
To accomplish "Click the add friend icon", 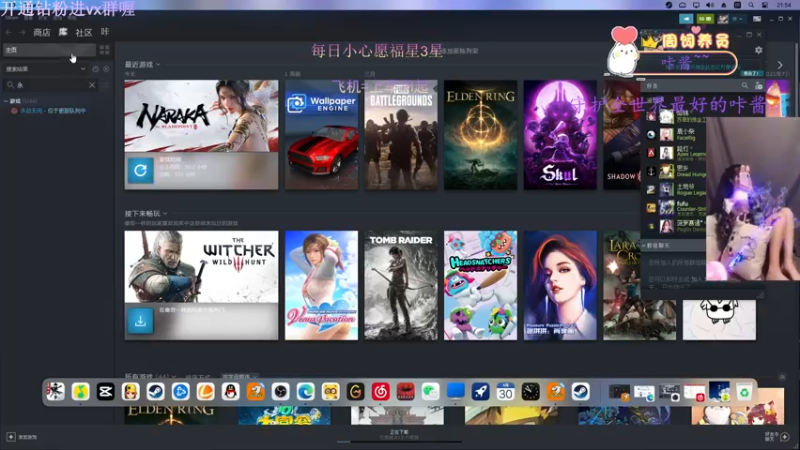I will point(759,86).
